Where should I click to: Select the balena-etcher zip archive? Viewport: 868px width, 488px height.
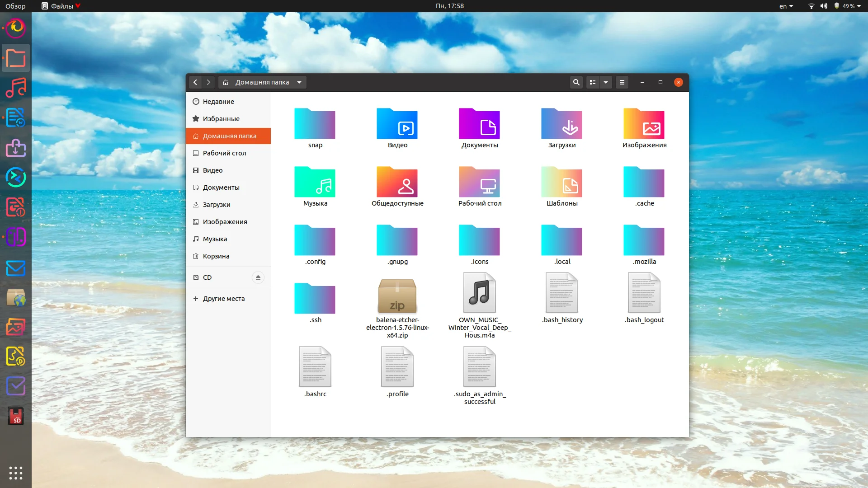397,296
